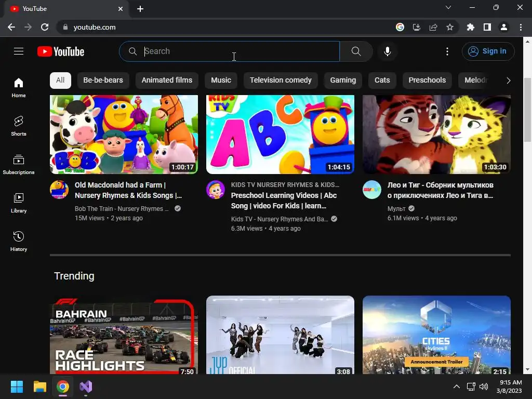Viewport: 532px width, 399px height.
Task: Select the Be-be-bears chip
Action: click(103, 81)
